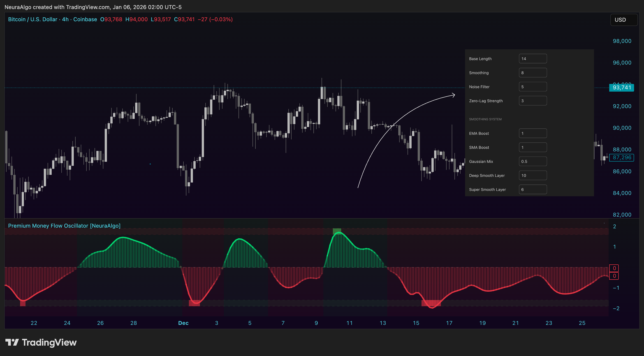Click the upper red 0 oscillator value box
This screenshot has width=644, height=356.
tap(614, 268)
